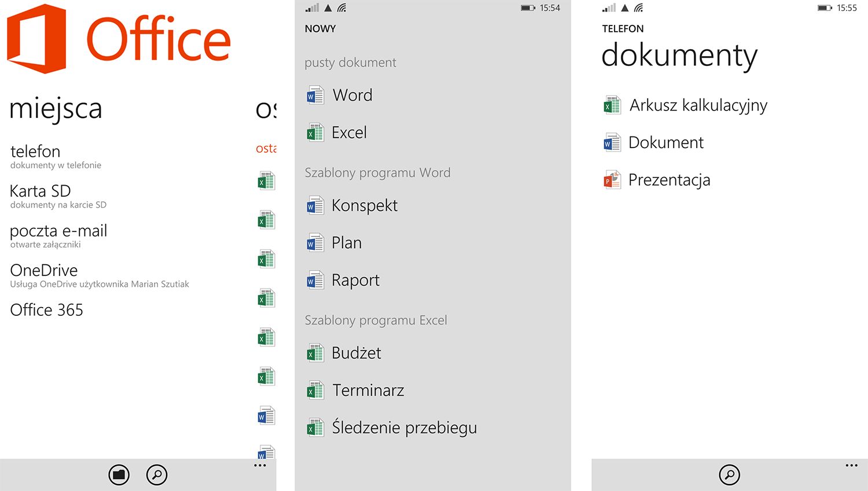Click the battery icon on NOWY screen
Screen dimensions: 868x491
(528, 8)
